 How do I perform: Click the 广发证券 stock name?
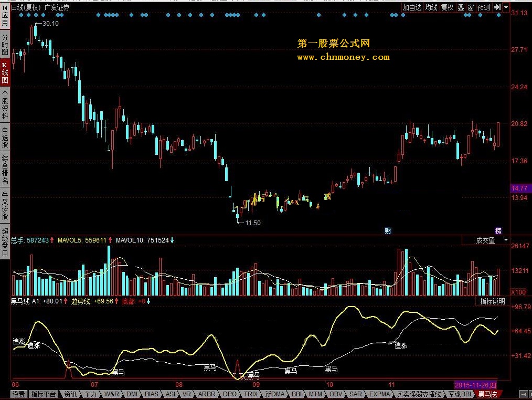coord(57,7)
